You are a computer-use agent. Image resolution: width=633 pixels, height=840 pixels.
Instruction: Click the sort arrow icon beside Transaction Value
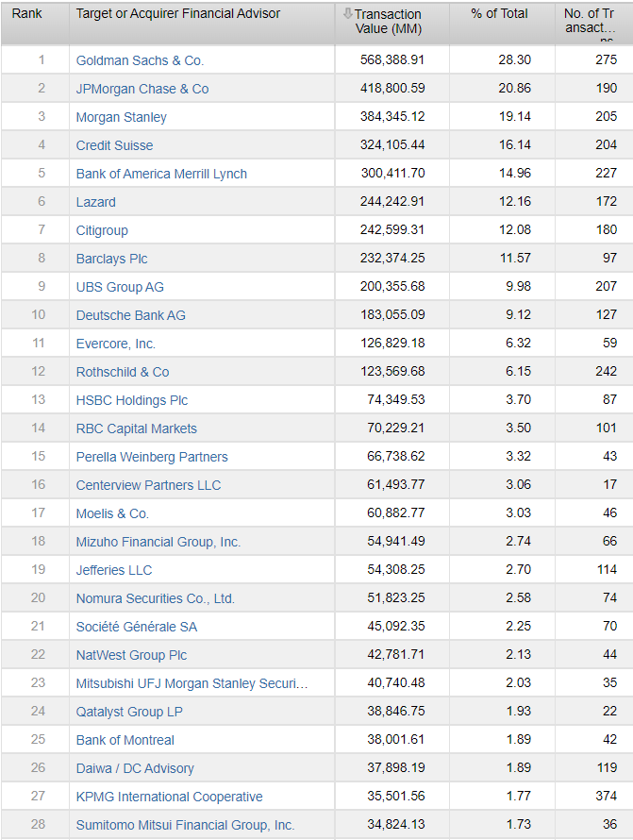348,14
